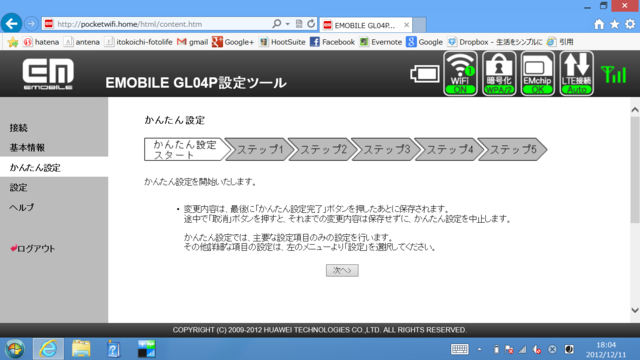The height and width of the screenshot is (360, 640).
Task: Show hidden tray icons arrow
Action: click(480, 349)
